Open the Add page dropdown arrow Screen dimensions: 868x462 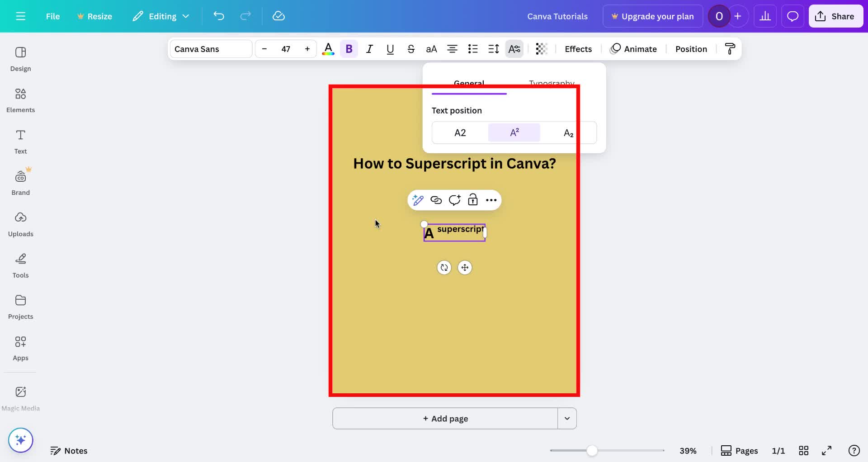[x=567, y=419]
